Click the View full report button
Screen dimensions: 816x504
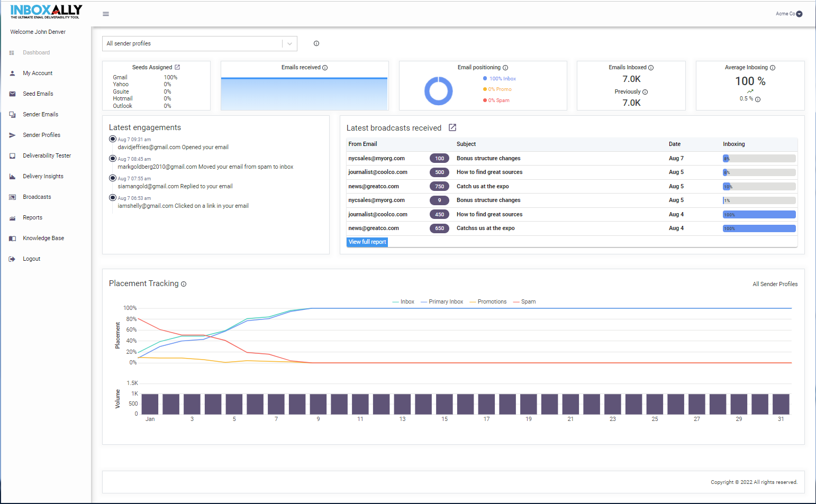(x=367, y=242)
